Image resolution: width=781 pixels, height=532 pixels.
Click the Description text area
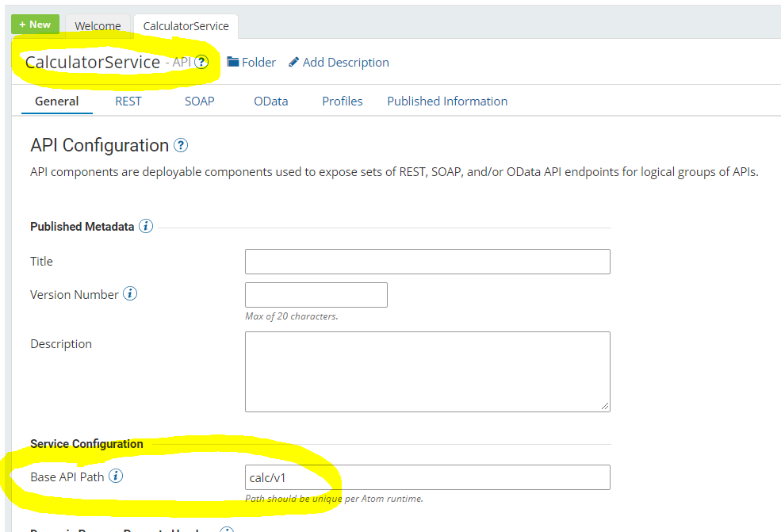pos(427,371)
